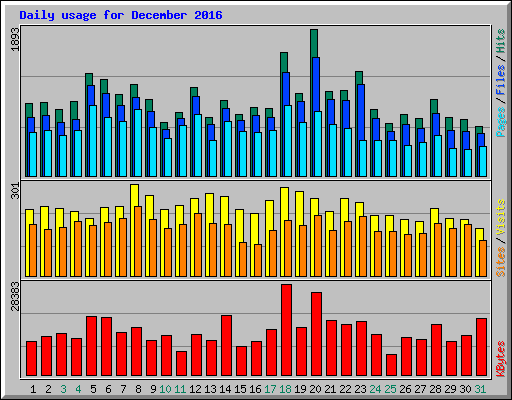512x400 pixels.
Task: Click the red KBytes bar for day 31
Action: [x=481, y=347]
